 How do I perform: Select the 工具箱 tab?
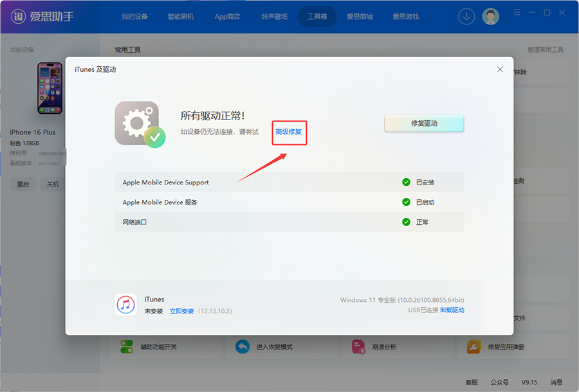tap(317, 17)
